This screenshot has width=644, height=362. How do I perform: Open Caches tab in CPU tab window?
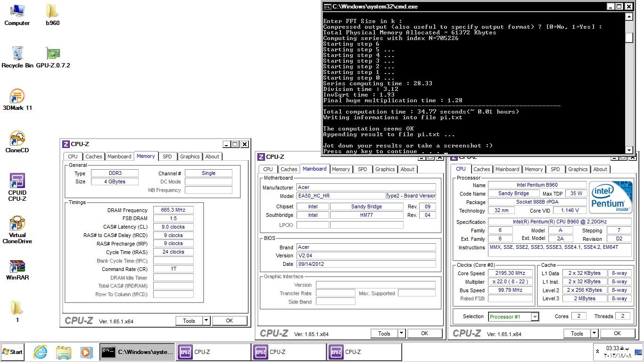click(481, 169)
